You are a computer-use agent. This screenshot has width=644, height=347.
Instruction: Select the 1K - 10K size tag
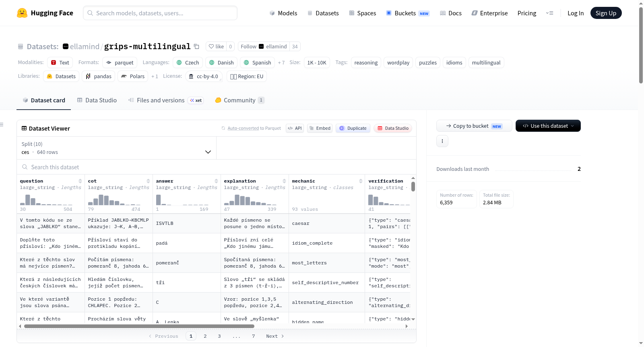click(317, 62)
